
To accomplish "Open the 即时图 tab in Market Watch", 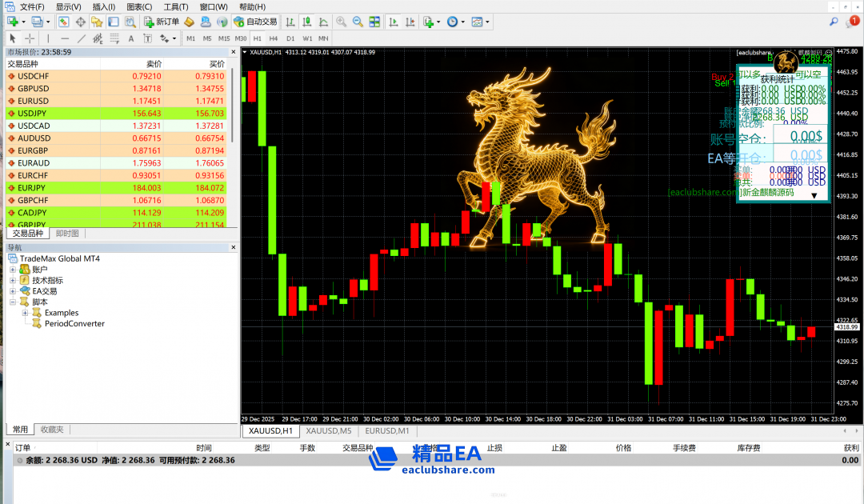I will [x=67, y=234].
